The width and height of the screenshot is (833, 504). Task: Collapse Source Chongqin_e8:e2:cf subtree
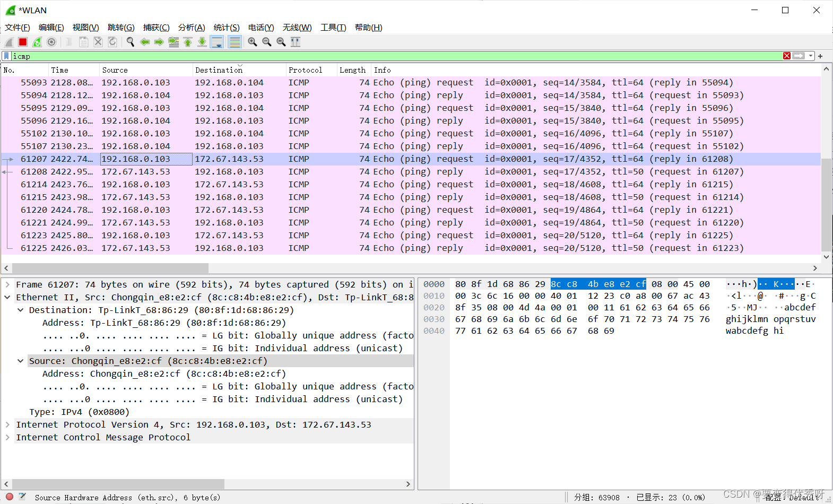tap(20, 361)
